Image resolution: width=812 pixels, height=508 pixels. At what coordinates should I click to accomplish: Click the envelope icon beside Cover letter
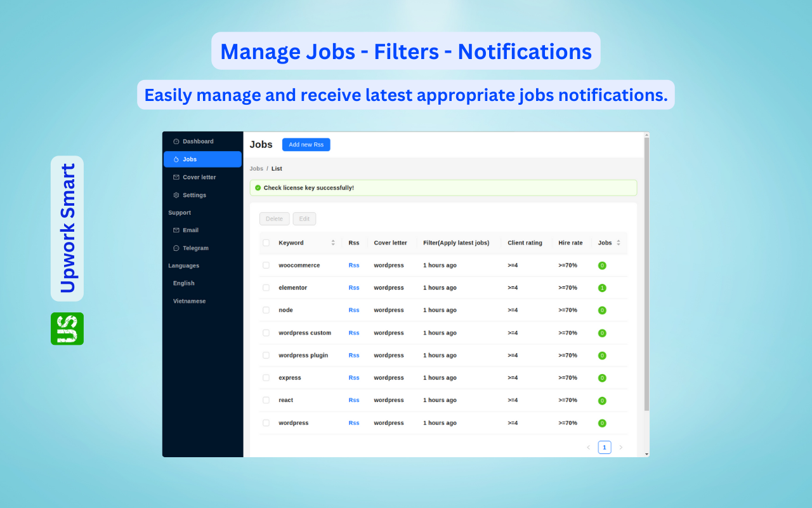[176, 177]
